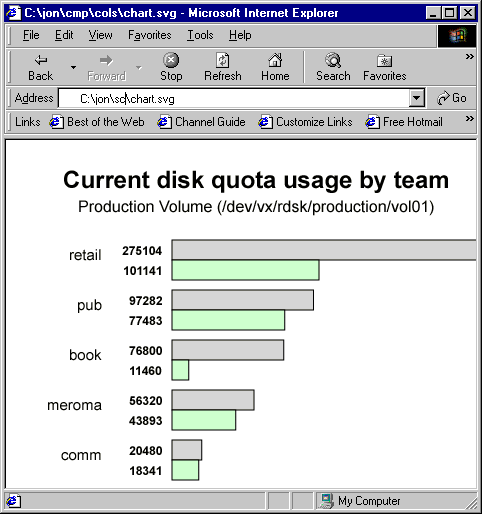
Task: Open the Free Hotmail link
Action: tap(404, 122)
